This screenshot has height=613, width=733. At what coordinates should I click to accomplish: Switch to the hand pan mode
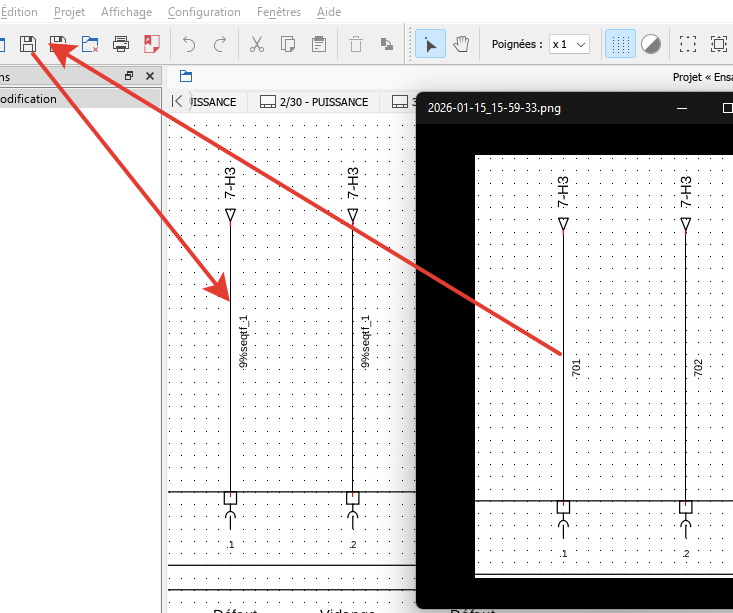coord(461,44)
